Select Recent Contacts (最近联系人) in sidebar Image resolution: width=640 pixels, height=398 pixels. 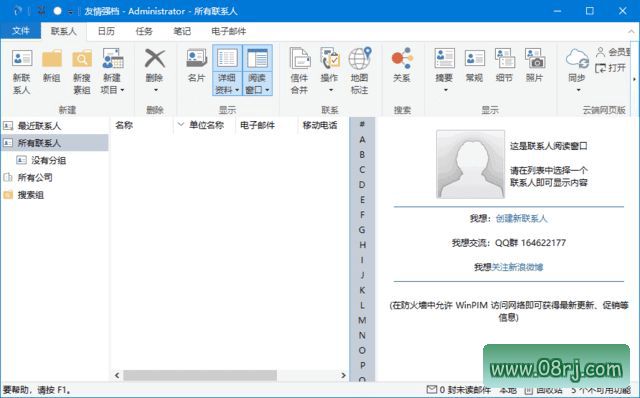55,126
